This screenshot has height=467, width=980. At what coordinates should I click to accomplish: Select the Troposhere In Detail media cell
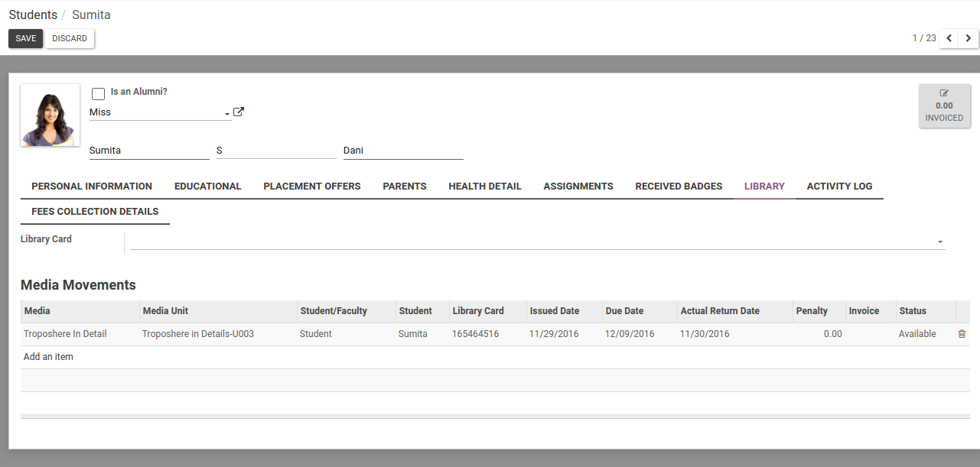click(x=80, y=334)
